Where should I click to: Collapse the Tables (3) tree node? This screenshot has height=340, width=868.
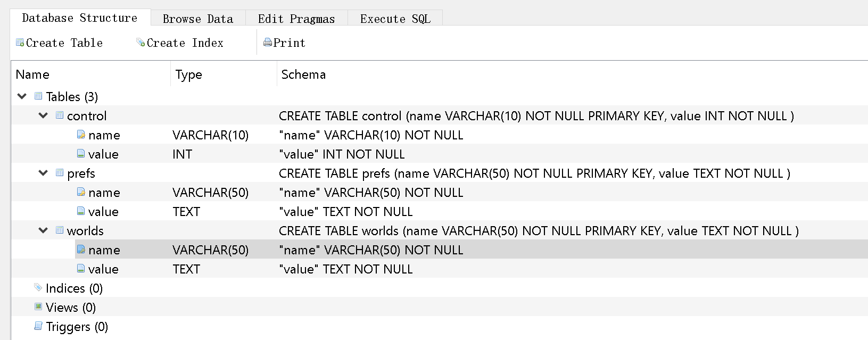[x=22, y=96]
